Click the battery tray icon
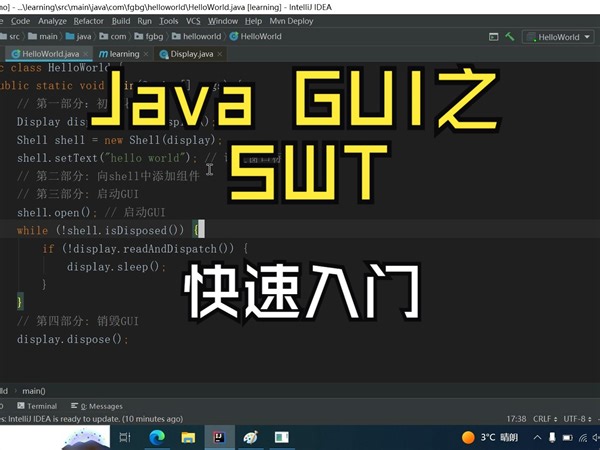 (567, 438)
